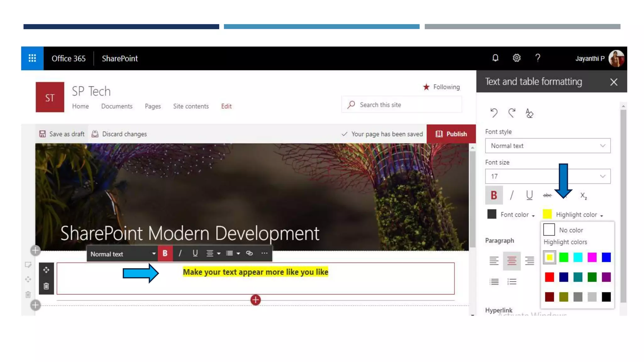644x362 pixels.
Task: Click the hyperlink icon in floating toolbar
Action: tap(249, 253)
